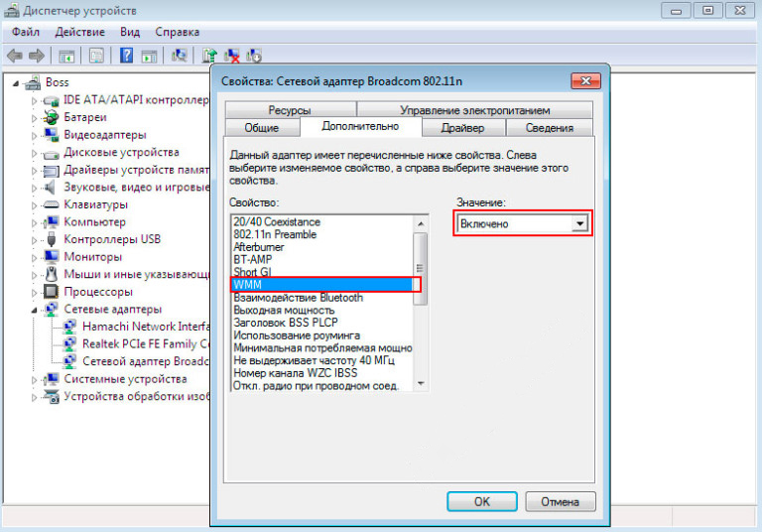
Task: Click the Отмена button
Action: (x=560, y=501)
